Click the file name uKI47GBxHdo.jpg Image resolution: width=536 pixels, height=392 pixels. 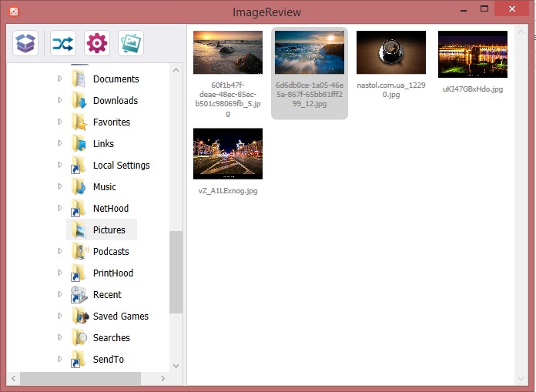click(473, 89)
